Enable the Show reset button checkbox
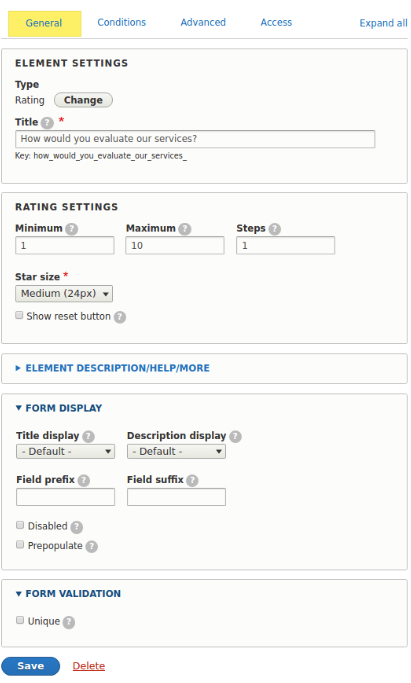The width and height of the screenshot is (411, 683). click(x=19, y=315)
